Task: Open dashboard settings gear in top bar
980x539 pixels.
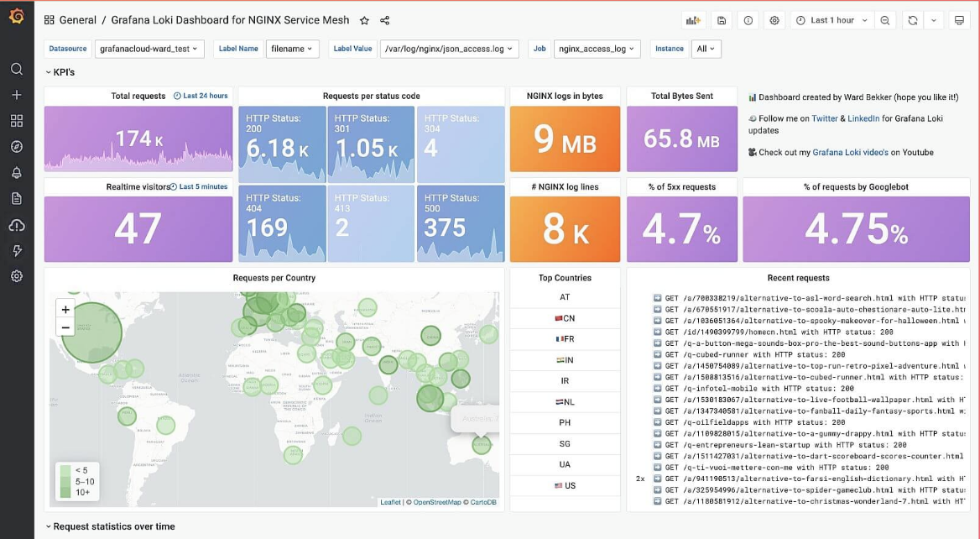Action: [774, 21]
